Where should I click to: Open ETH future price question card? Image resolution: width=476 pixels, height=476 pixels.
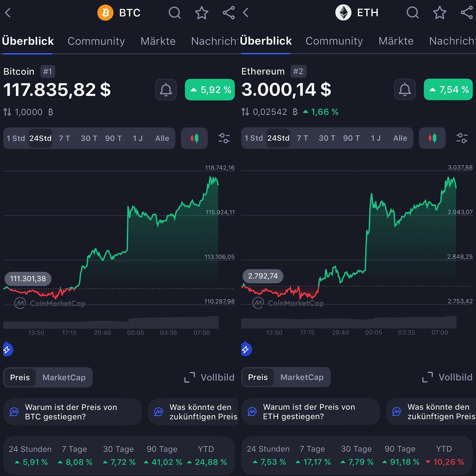431,412
